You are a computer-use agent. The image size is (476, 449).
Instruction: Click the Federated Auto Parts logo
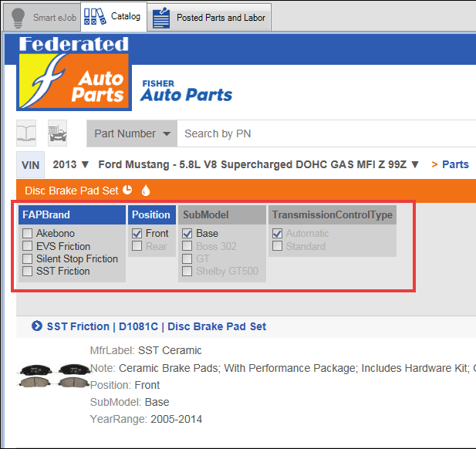pyautogui.click(x=74, y=73)
